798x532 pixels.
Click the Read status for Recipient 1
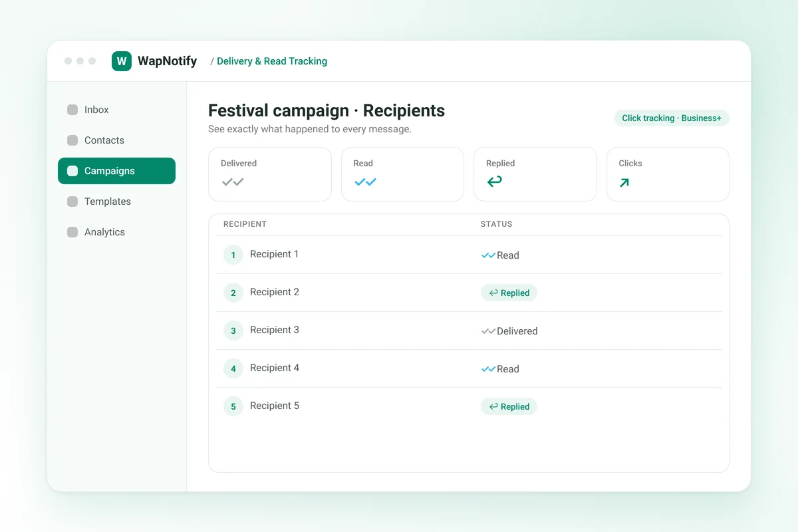click(500, 255)
